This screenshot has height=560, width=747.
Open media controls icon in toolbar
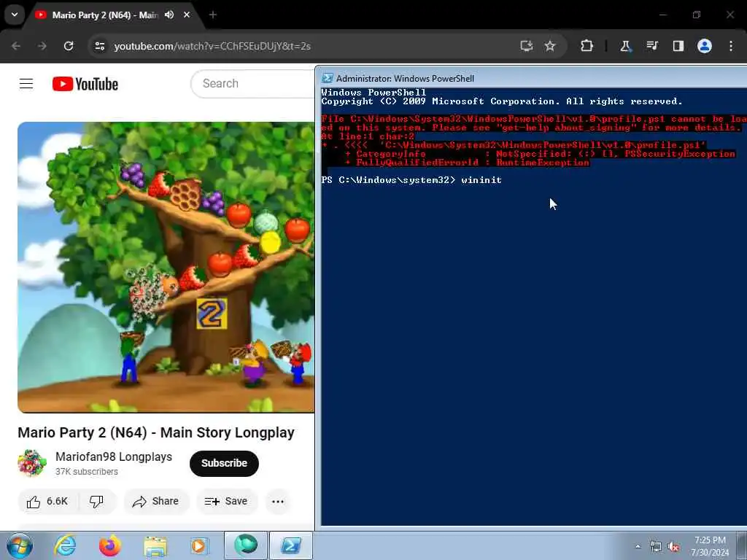click(651, 46)
